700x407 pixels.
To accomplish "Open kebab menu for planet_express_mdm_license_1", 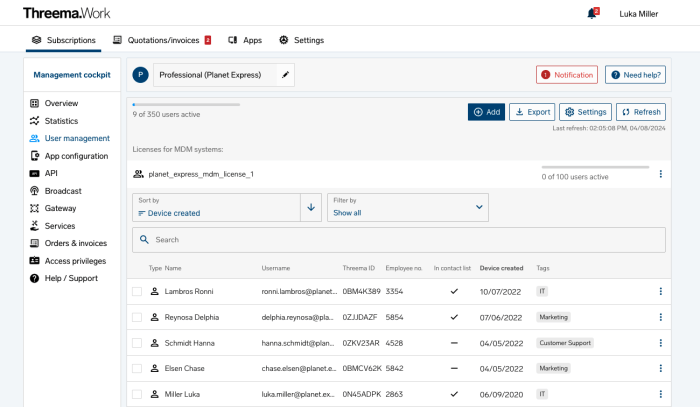I will (x=661, y=174).
